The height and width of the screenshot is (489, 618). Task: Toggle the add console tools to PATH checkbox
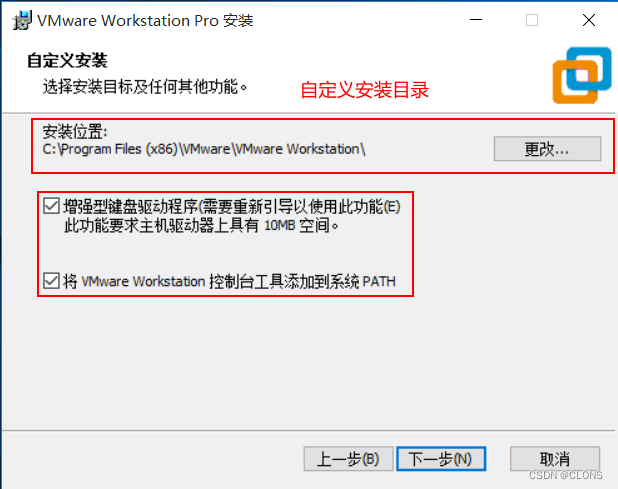click(51, 281)
